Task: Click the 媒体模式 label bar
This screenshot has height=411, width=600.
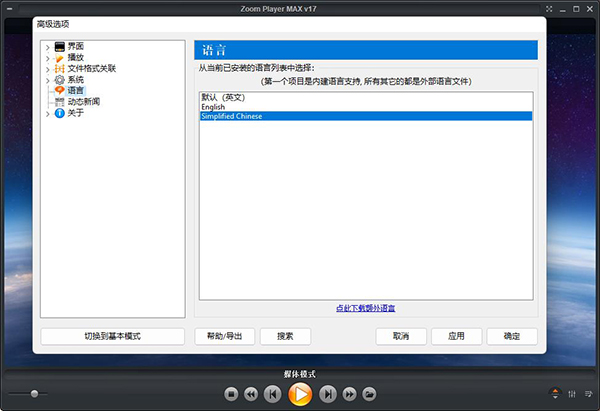Action: coord(300,374)
